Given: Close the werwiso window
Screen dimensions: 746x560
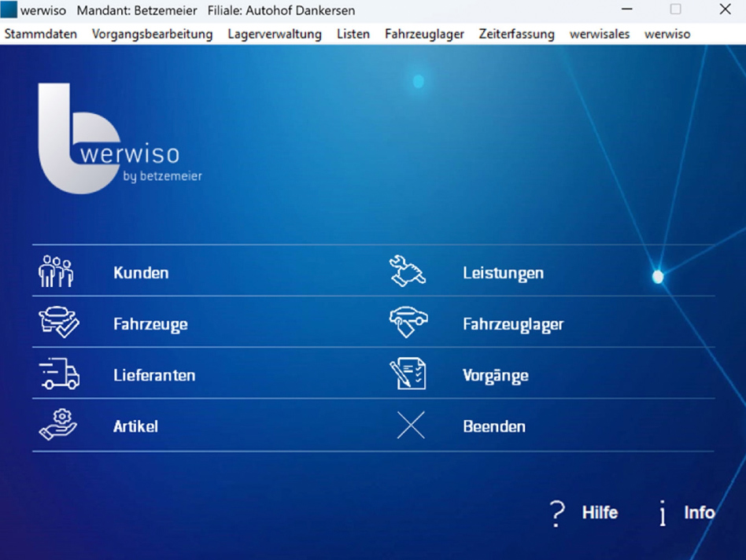Looking at the screenshot, I should point(725,9).
